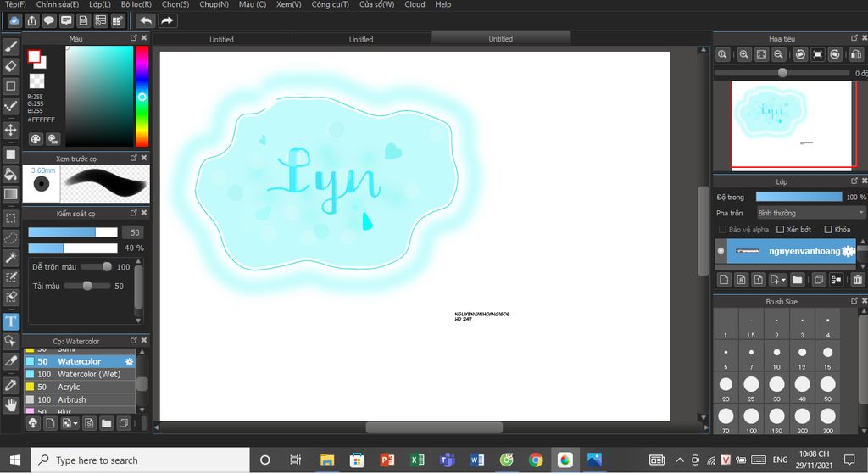Select the Lasso selection tool

click(x=10, y=238)
